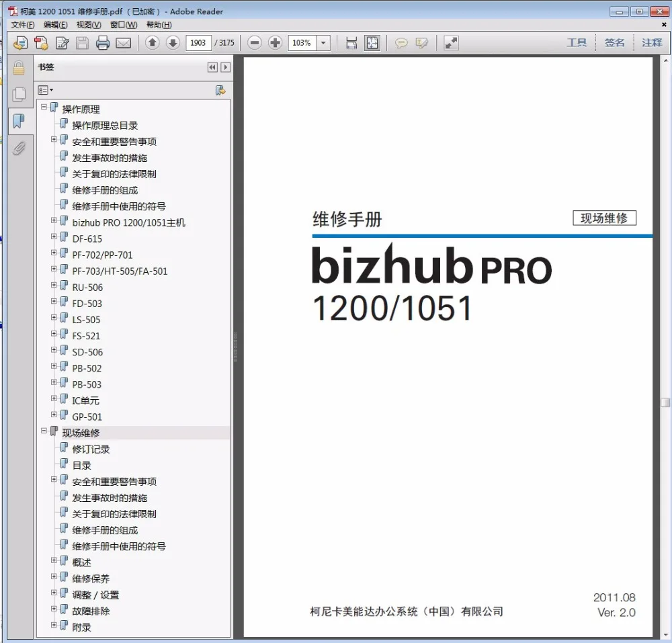Open the 签名 pane
The width and height of the screenshot is (672, 643).
pos(614,43)
